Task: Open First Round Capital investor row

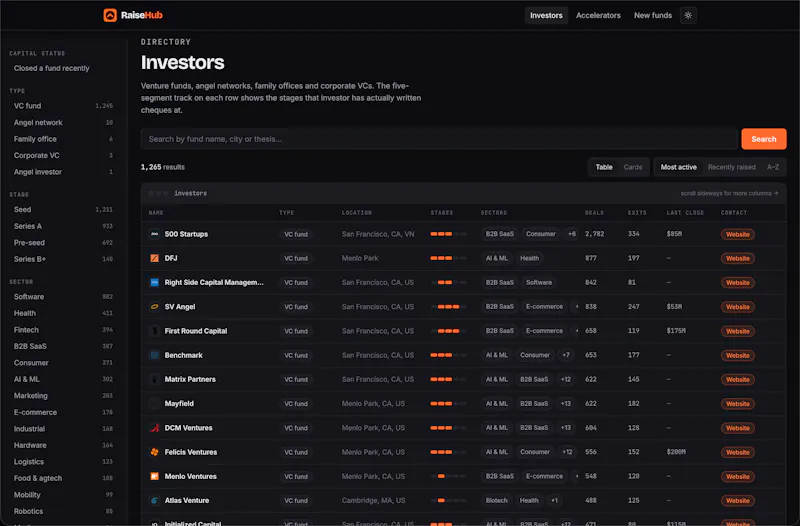Action: point(463,331)
